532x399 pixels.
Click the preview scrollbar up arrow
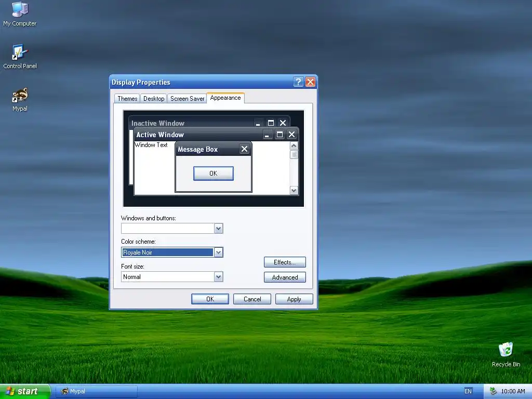[x=294, y=146]
